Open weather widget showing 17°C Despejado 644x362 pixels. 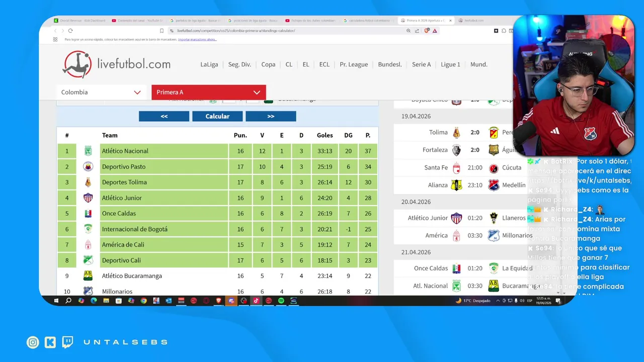473,301
